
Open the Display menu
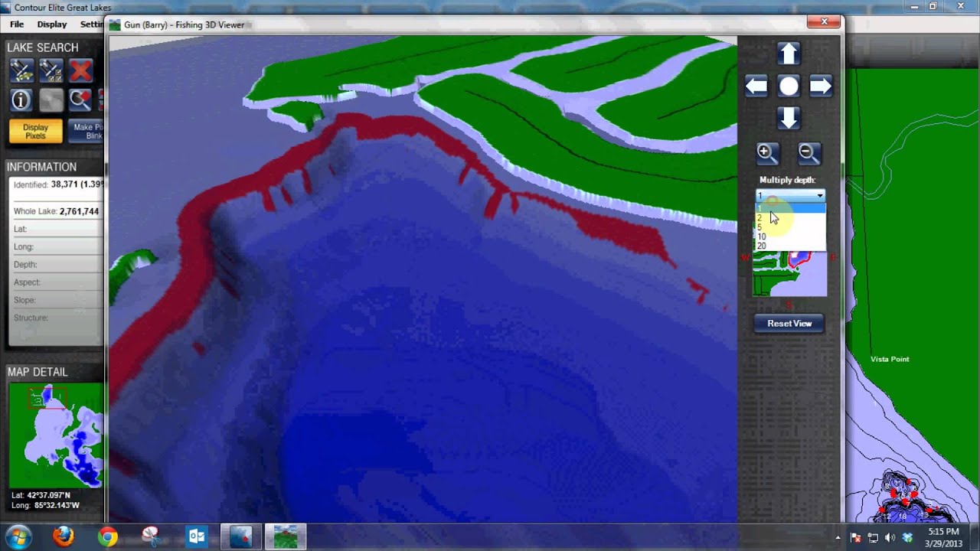pyautogui.click(x=52, y=24)
